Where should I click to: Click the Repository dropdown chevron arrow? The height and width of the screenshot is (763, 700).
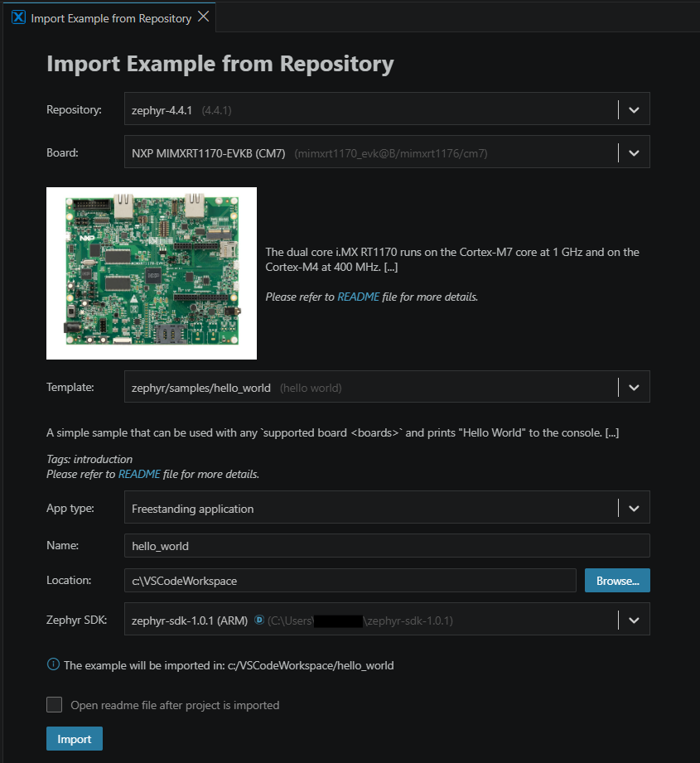click(x=634, y=110)
